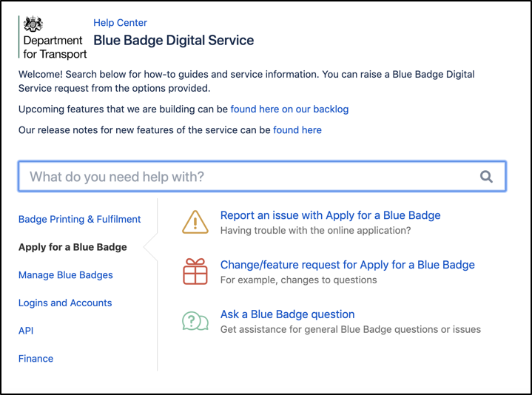Image resolution: width=532 pixels, height=395 pixels.
Task: Click the Department for Transport crest logo
Action: point(33,24)
